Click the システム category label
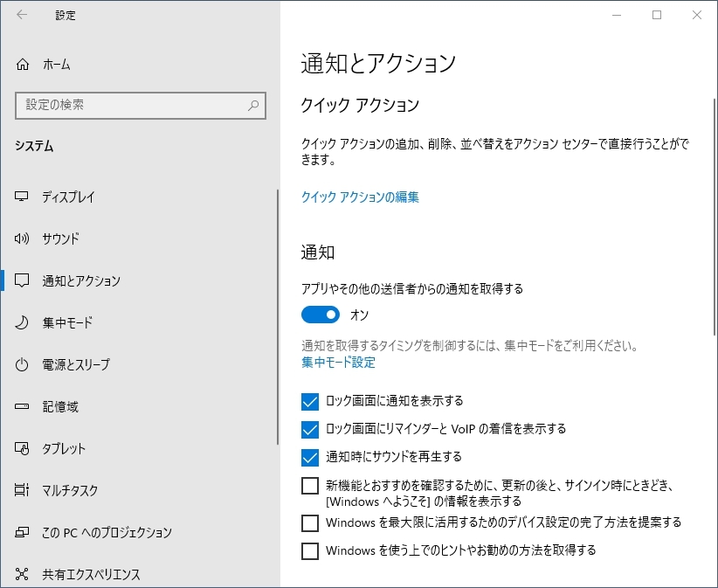The image size is (718, 588). pos(34,146)
